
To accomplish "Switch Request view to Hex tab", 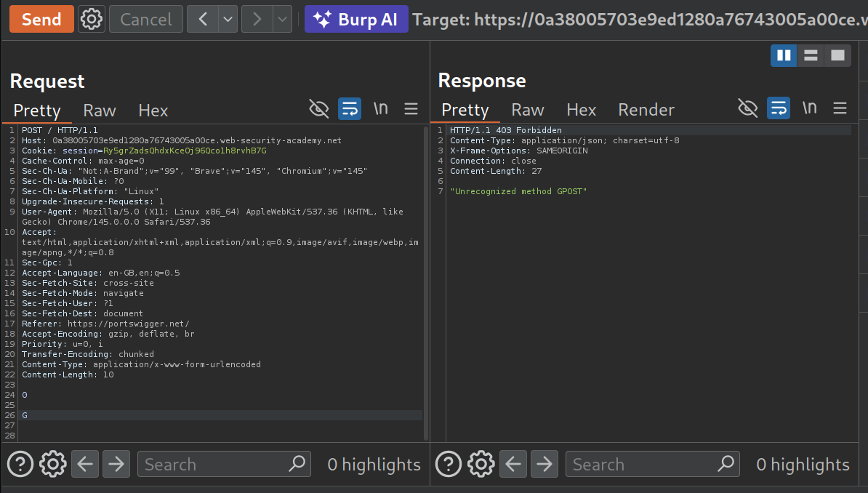I will [153, 110].
